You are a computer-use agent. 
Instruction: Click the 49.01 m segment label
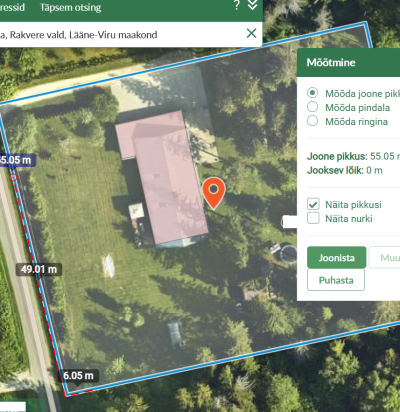(x=39, y=269)
